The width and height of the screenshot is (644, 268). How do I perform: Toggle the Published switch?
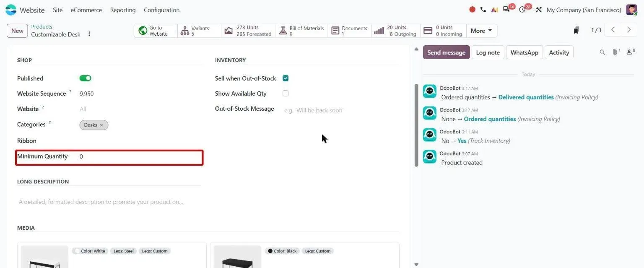[x=85, y=78]
